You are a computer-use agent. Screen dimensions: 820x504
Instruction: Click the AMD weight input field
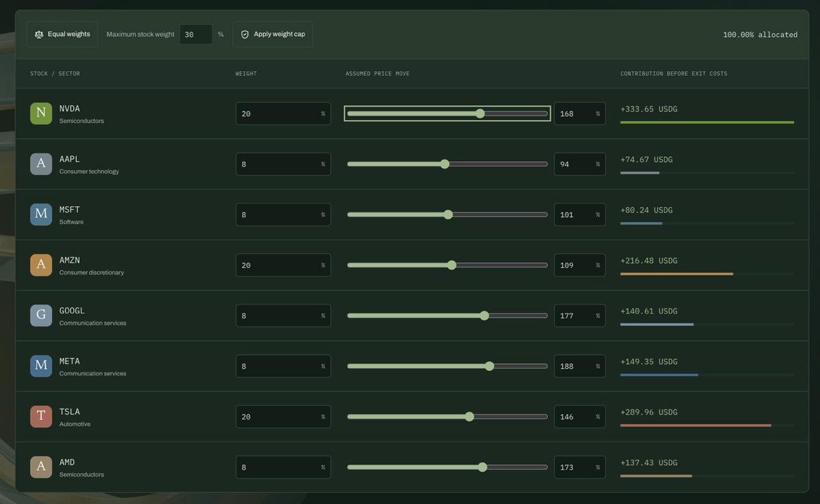coord(283,467)
